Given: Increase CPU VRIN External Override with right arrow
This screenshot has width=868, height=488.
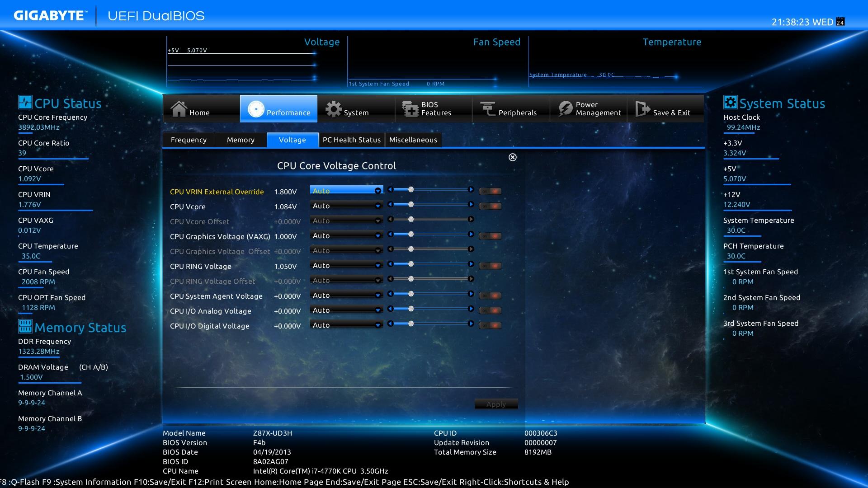Looking at the screenshot, I should click(x=471, y=190).
